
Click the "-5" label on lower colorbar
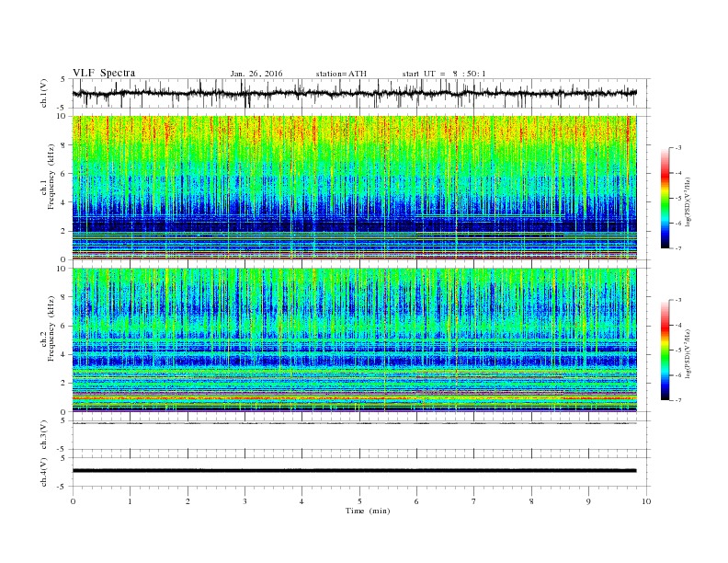coord(678,350)
